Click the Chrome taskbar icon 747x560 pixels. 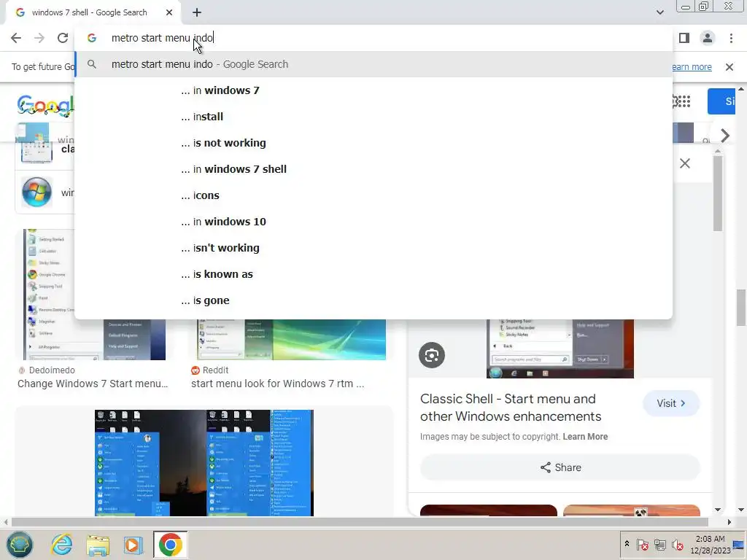(170, 545)
